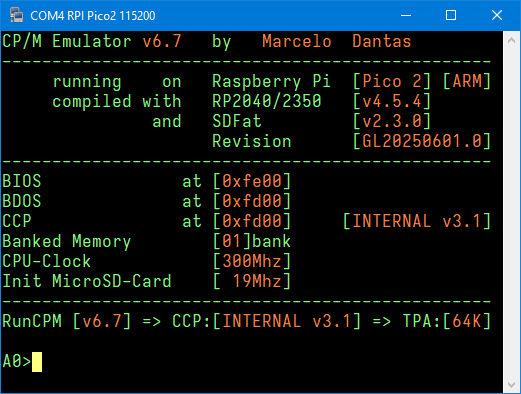Click the '[ 19Mhz]' SD card speed
This screenshot has height=394, width=521.
coord(252,281)
